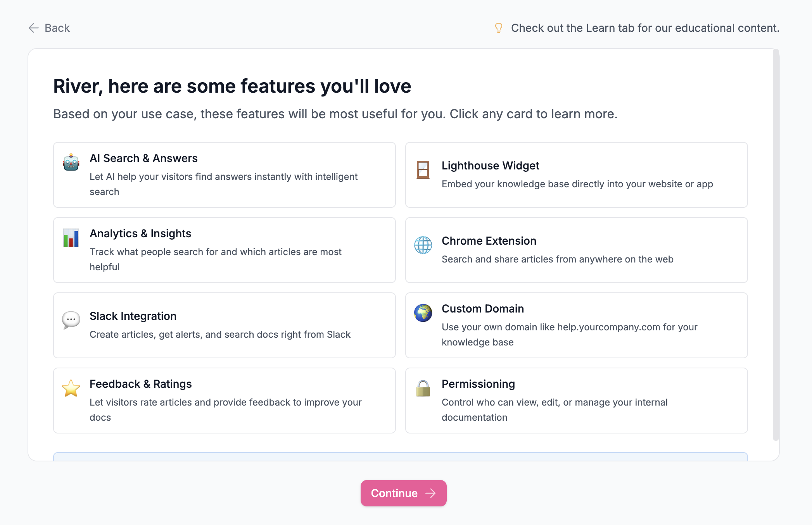Screen dimensions: 812x525
Task: Click the left arrow beside Back
Action: pyautogui.click(x=34, y=28)
